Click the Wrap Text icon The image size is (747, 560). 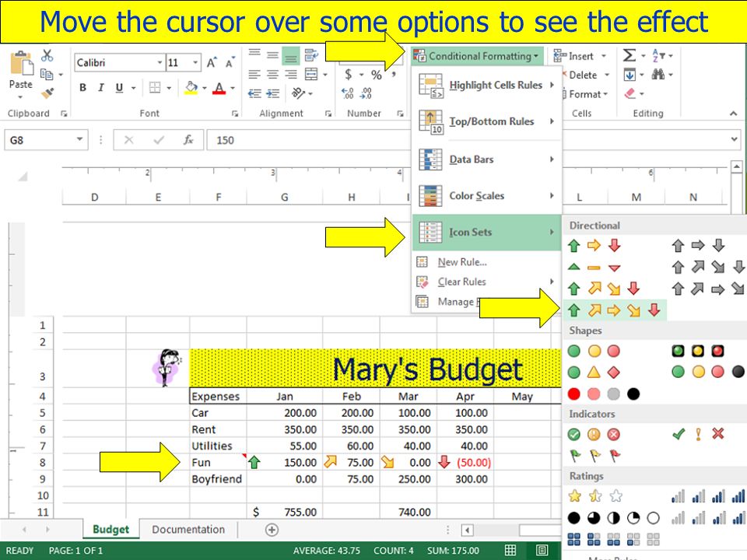point(311,55)
